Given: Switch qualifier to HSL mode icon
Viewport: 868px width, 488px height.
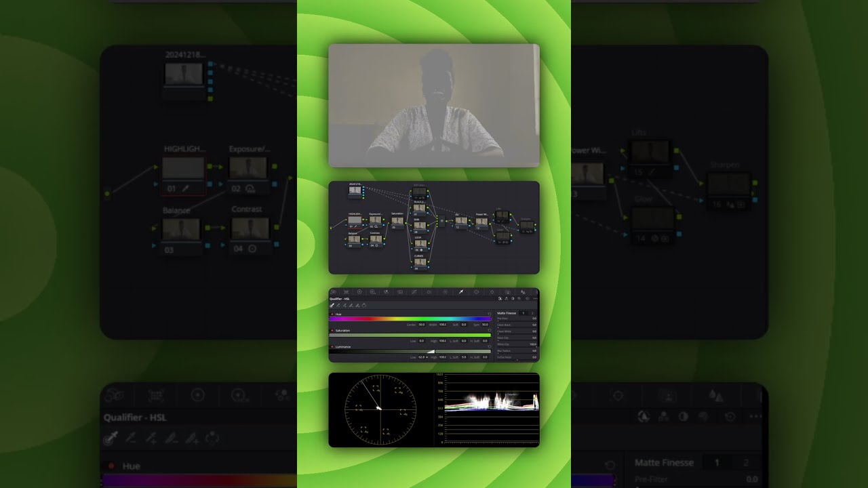Looking at the screenshot, I should (x=500, y=299).
